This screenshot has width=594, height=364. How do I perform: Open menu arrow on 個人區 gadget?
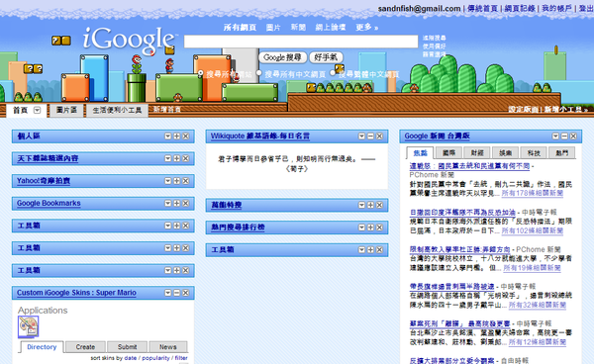pyautogui.click(x=168, y=136)
